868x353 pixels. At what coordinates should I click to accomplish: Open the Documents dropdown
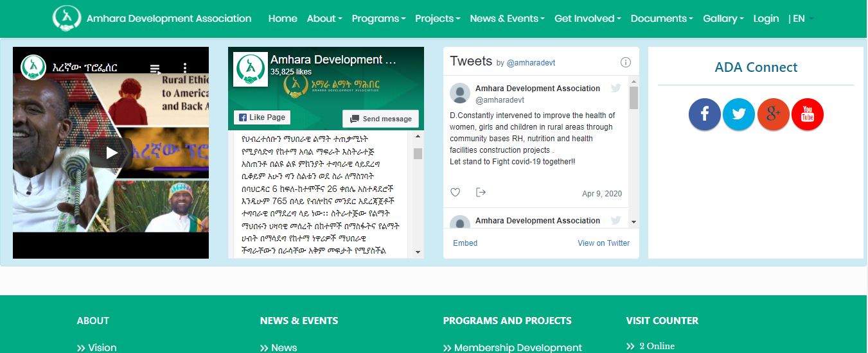(662, 19)
